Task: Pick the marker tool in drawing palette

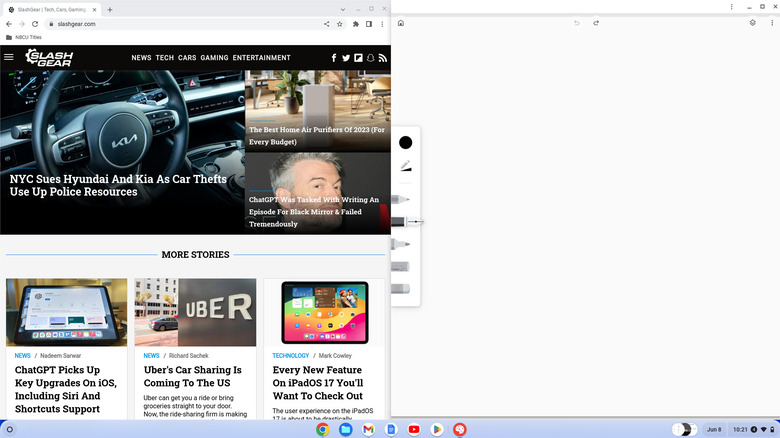Action: click(x=399, y=244)
